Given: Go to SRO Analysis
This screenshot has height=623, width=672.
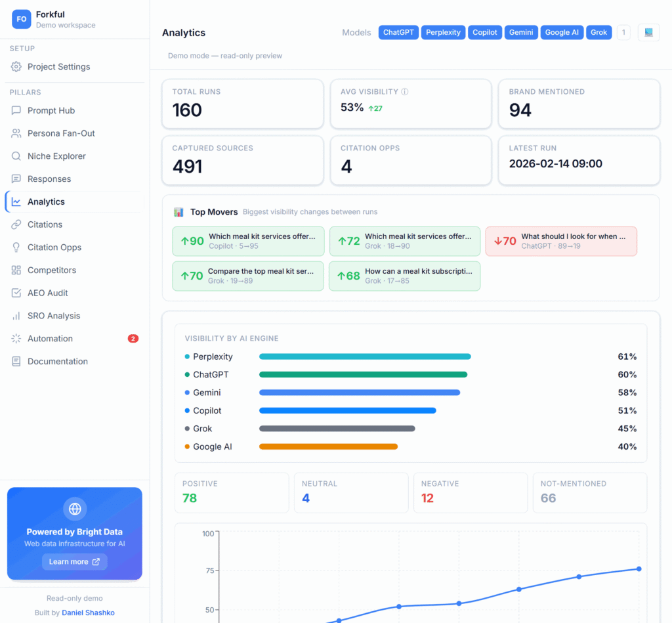Looking at the screenshot, I should click(75, 316).
